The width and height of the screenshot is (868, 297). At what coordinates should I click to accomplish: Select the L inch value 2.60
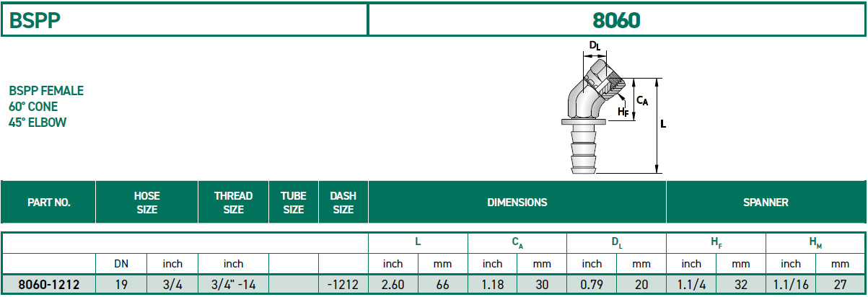[393, 285]
